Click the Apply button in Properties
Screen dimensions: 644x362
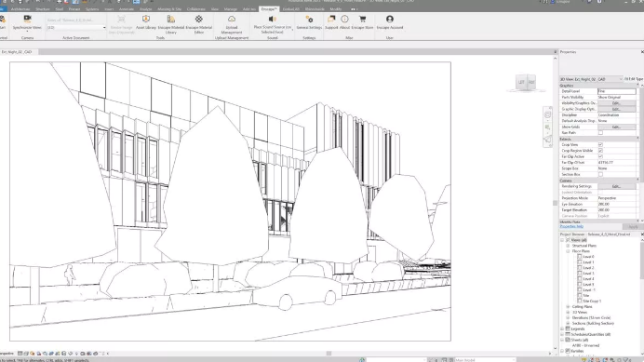633,227
